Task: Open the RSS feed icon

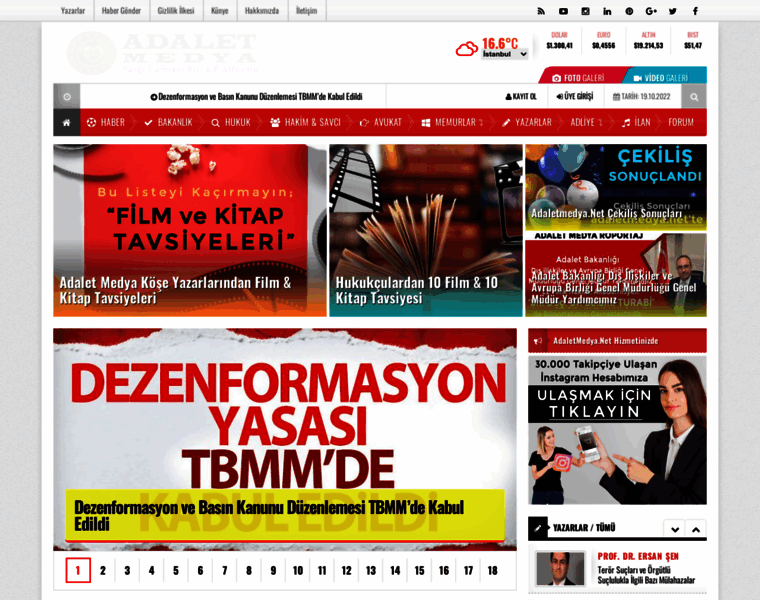Action: point(541,11)
